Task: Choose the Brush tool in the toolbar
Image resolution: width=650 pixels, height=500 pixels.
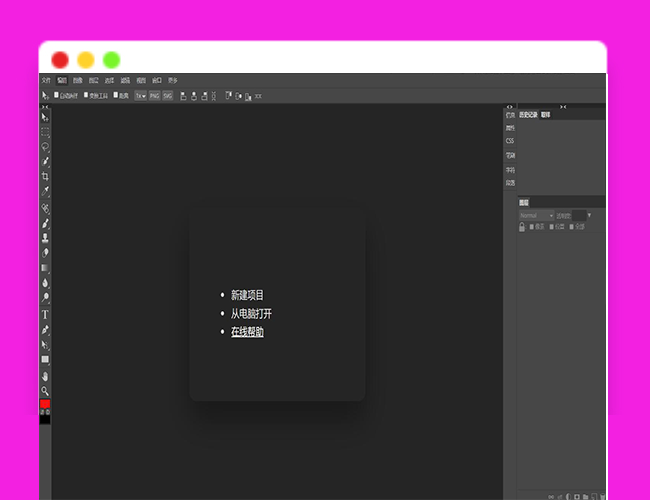Action: tap(45, 223)
